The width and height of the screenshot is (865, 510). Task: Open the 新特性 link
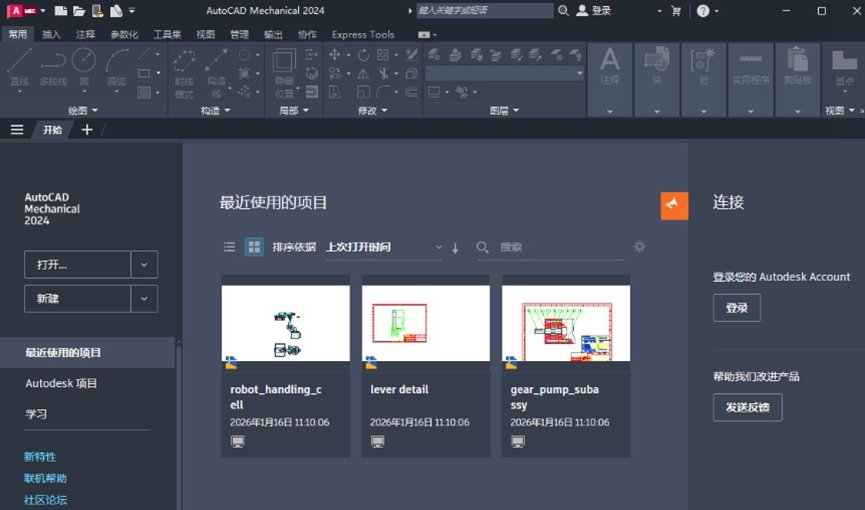[40, 456]
